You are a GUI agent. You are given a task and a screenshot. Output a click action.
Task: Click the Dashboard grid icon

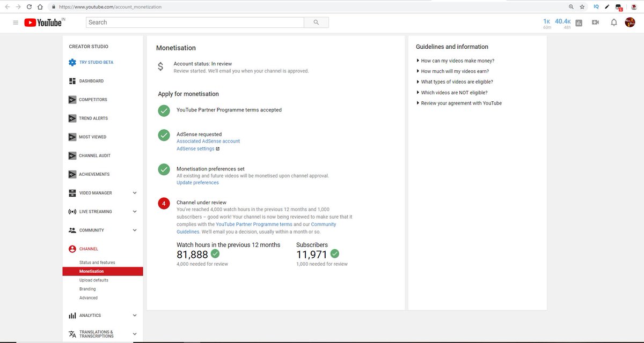(72, 81)
